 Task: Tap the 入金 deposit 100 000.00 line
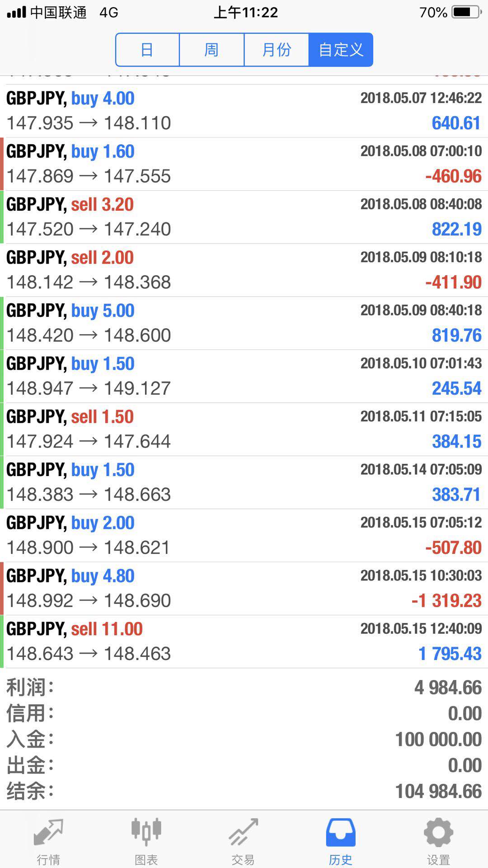[x=244, y=740]
